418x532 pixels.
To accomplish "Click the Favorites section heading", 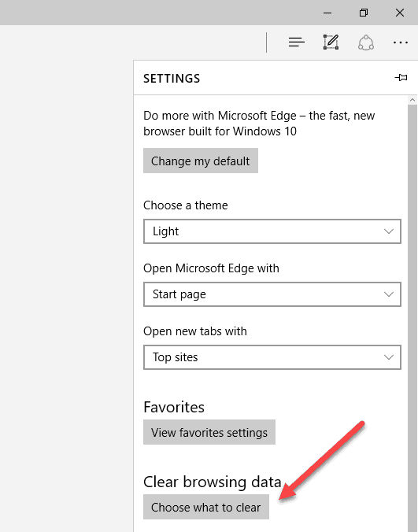I will [x=174, y=407].
